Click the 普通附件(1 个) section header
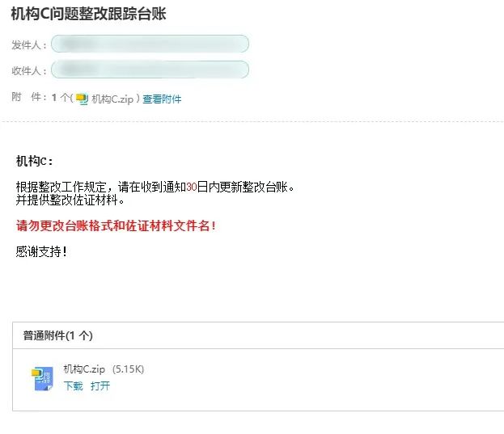504x434 pixels. pos(58,335)
